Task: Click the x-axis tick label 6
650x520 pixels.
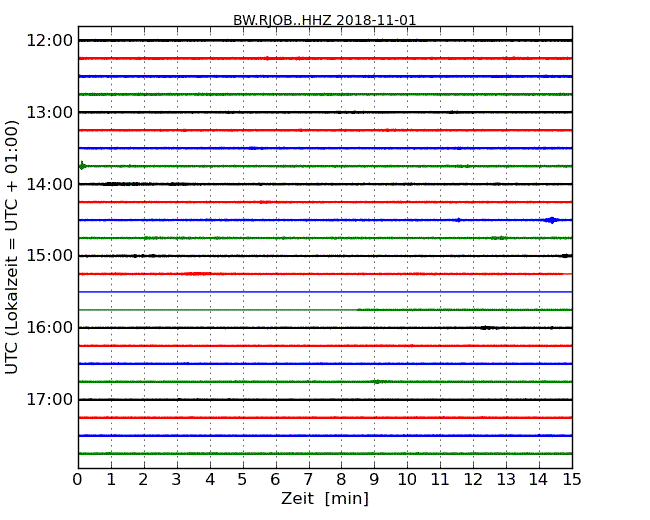Action: tap(275, 480)
